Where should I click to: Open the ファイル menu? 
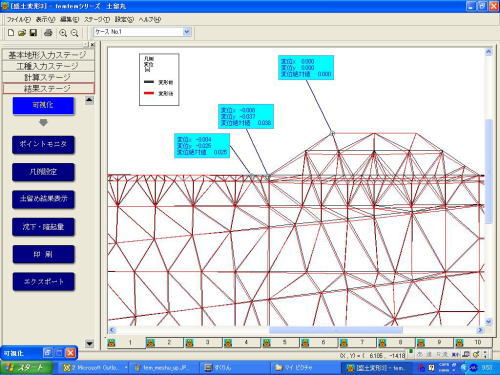pyautogui.click(x=19, y=20)
